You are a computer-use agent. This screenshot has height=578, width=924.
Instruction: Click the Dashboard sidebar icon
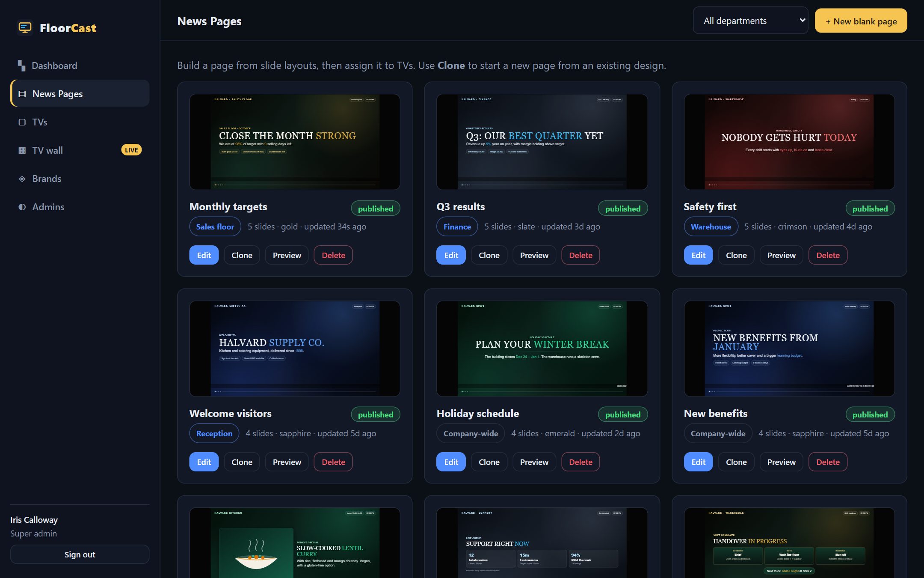coord(21,66)
